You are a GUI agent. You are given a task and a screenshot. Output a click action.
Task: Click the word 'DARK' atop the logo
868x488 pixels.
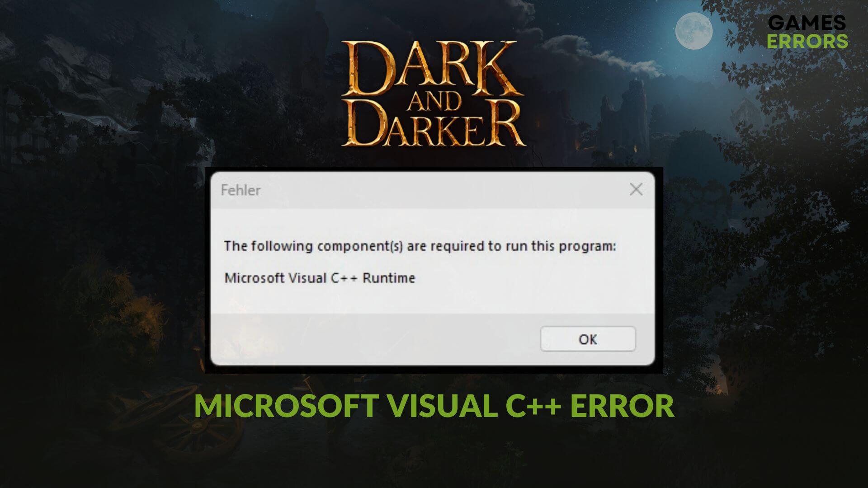[433, 68]
